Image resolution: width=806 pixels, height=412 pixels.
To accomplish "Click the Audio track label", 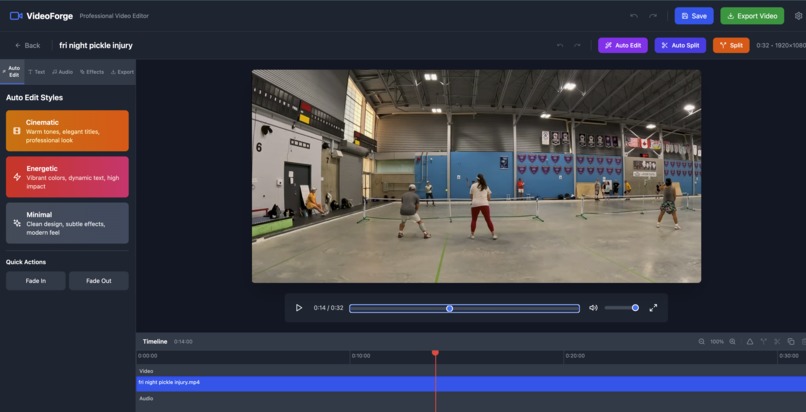I will [x=146, y=398].
